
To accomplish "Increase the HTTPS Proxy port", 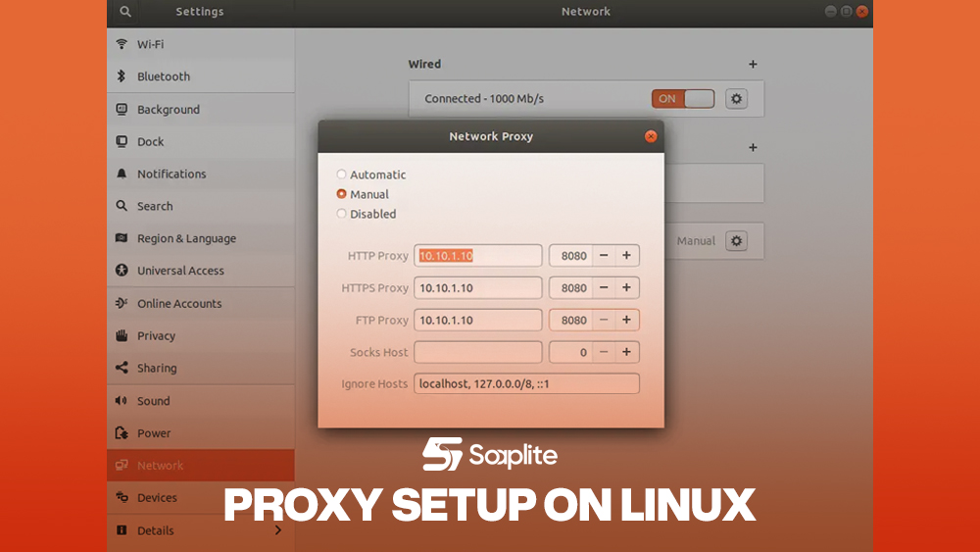I will (627, 287).
